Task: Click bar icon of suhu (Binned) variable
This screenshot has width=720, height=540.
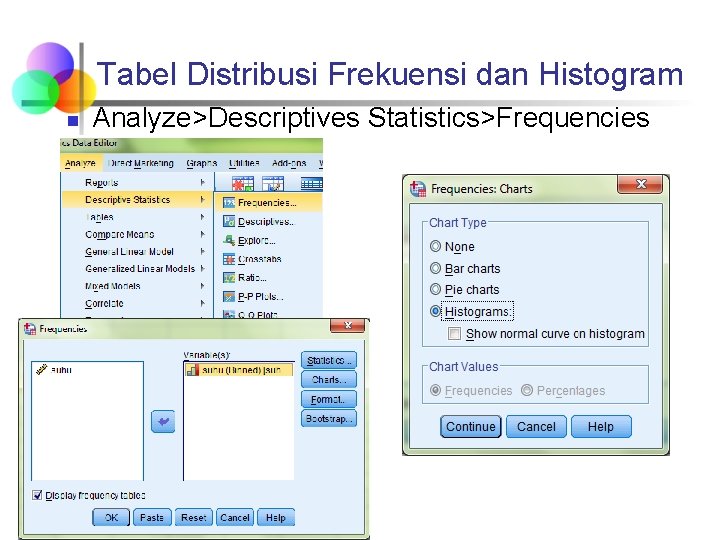Action: point(192,370)
